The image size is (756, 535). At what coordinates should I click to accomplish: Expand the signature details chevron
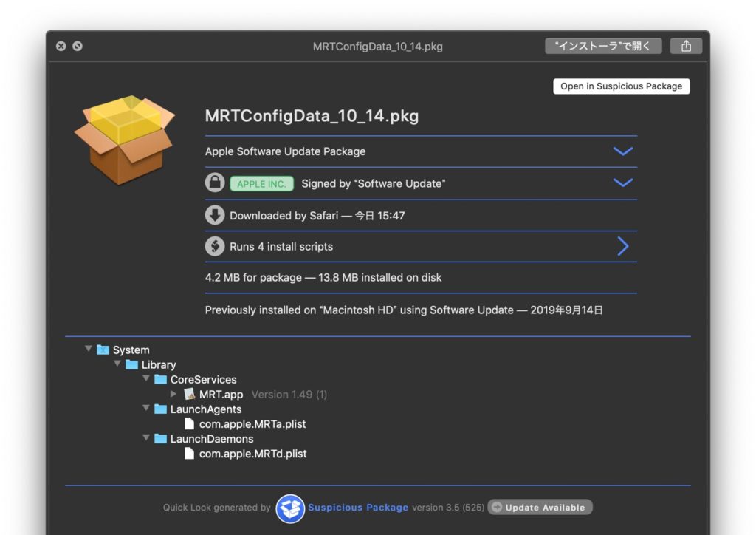pyautogui.click(x=622, y=182)
